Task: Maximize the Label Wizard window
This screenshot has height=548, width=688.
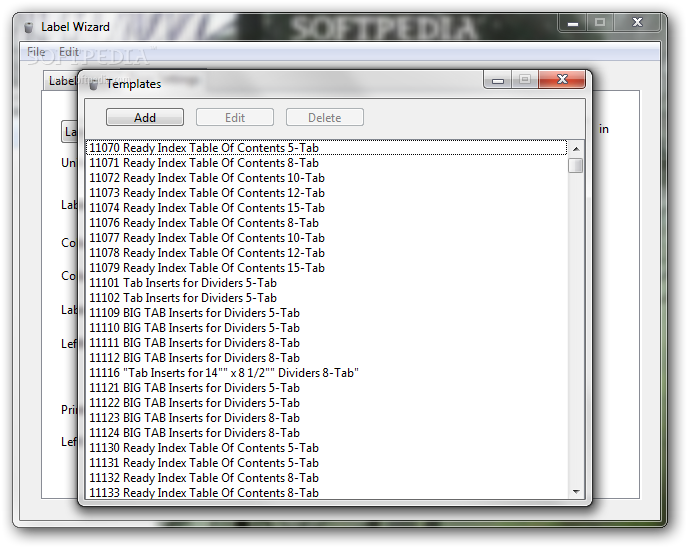Action: 600,23
